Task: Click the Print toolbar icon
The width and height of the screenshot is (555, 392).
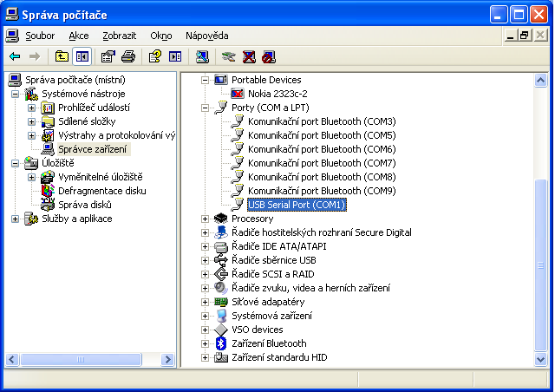Action: pyautogui.click(x=128, y=56)
